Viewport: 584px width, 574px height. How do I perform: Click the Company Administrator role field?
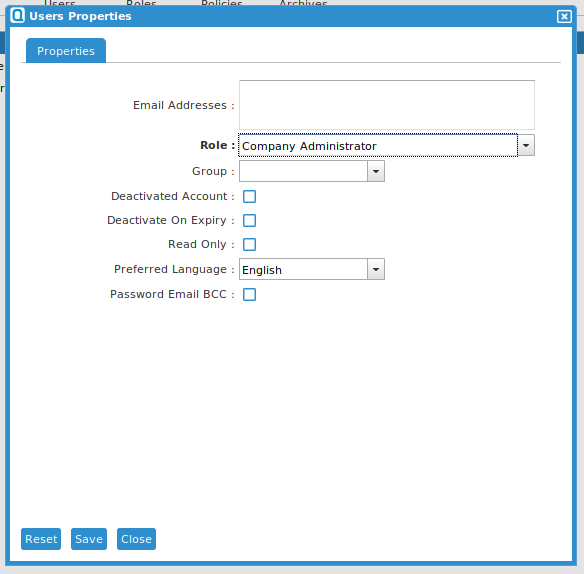[x=378, y=145]
